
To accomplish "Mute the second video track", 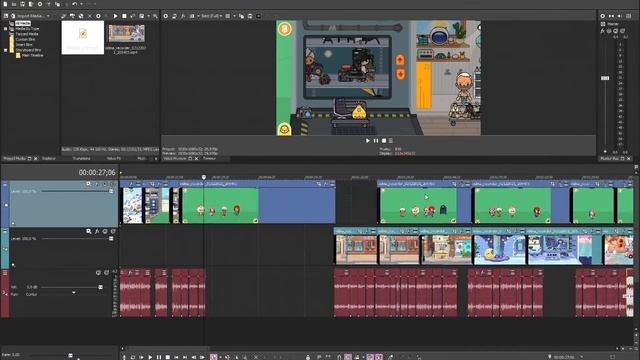I will click(105, 231).
